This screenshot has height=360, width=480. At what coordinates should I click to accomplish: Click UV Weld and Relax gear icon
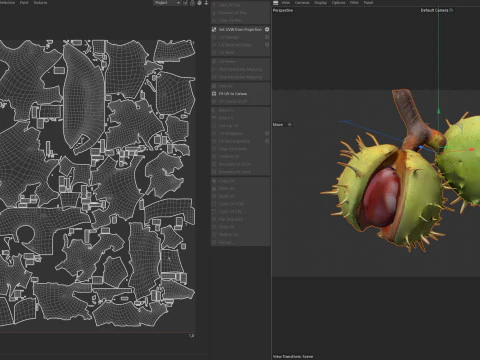pos(267,45)
